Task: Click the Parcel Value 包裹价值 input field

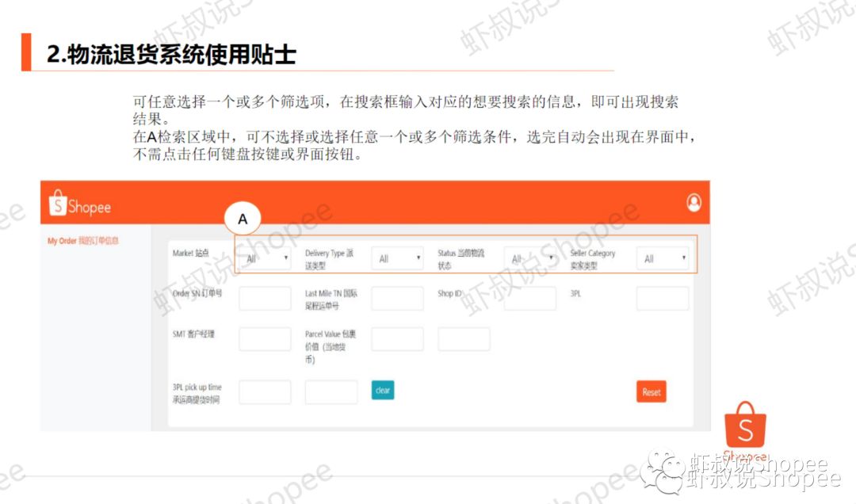Action: tap(397, 338)
